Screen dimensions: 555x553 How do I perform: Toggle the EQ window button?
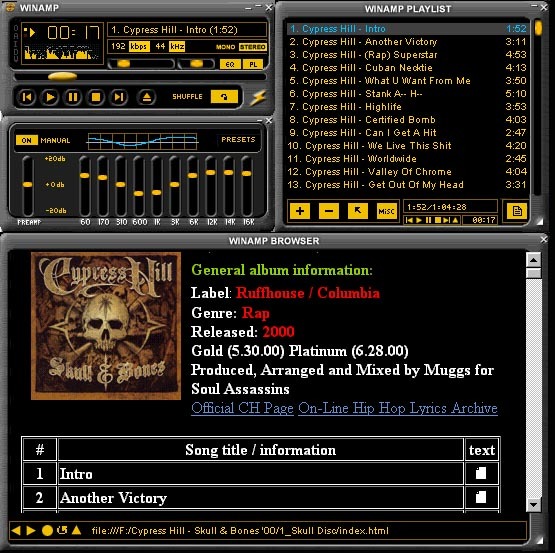(x=230, y=64)
